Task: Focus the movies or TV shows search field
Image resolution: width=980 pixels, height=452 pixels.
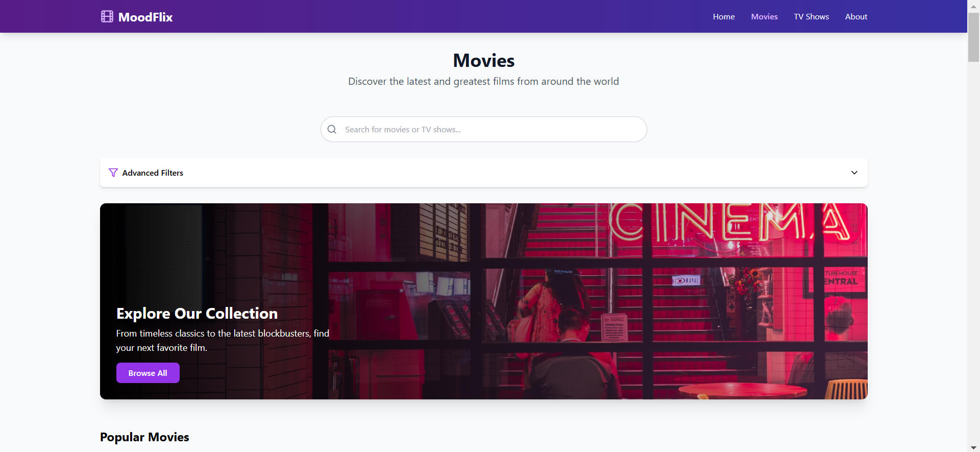Action: point(483,129)
